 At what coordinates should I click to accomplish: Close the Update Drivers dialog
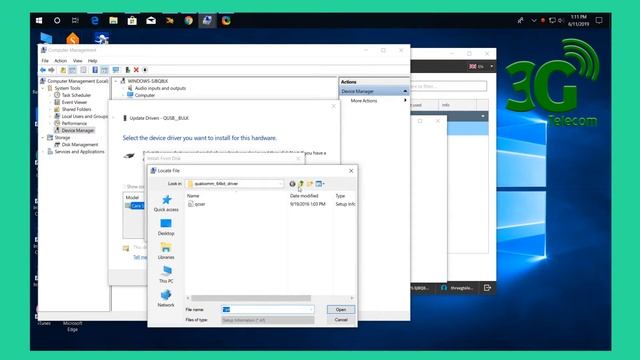(x=333, y=107)
